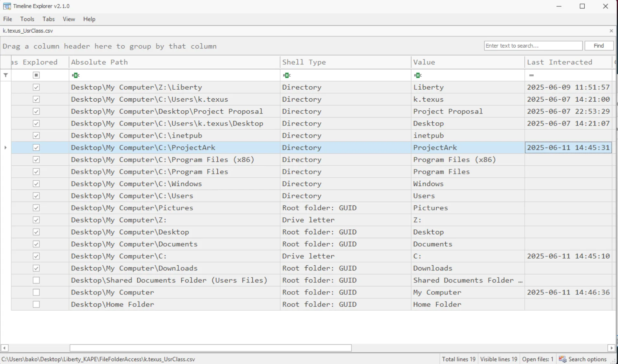Click the Timeline Explorer app icon in title bar
This screenshot has height=364, width=618.
[x=7, y=6]
